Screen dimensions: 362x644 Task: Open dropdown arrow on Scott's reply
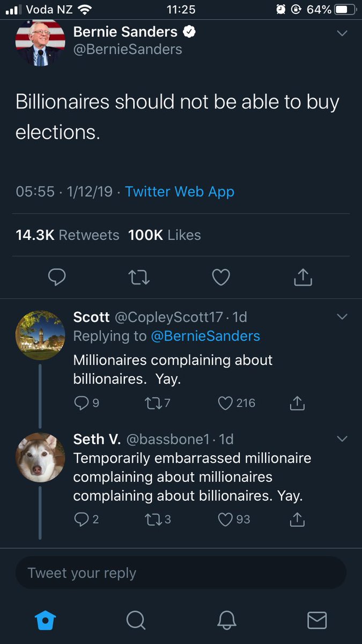(x=342, y=317)
